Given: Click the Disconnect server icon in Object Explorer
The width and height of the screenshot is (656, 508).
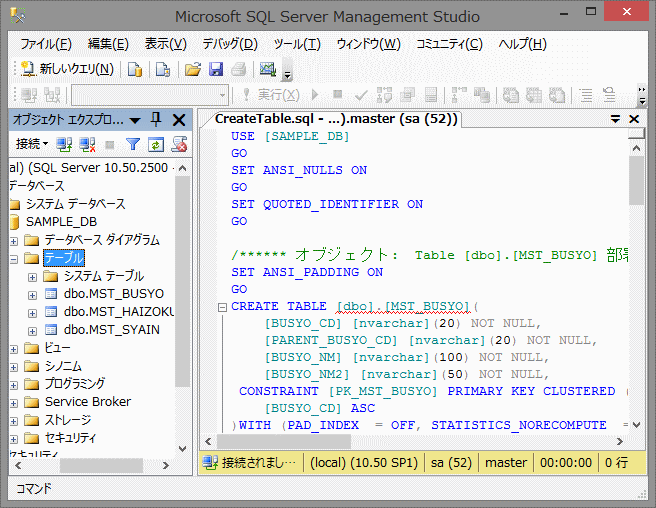Looking at the screenshot, I should [x=88, y=144].
